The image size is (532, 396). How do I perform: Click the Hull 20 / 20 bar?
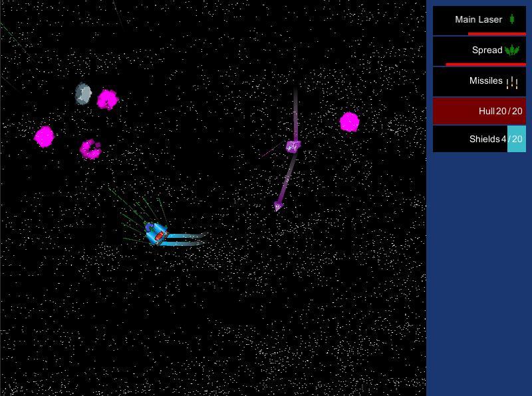pos(479,111)
